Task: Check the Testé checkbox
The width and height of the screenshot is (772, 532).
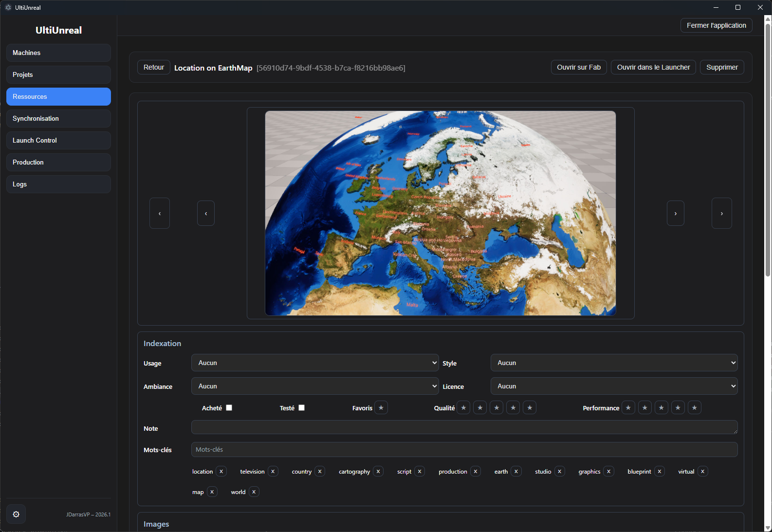Action: point(302,408)
